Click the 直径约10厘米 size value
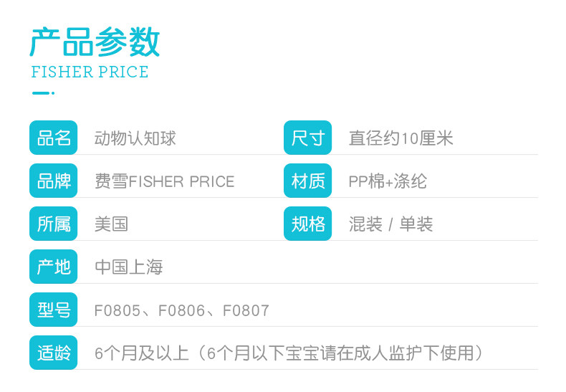 tap(400, 138)
